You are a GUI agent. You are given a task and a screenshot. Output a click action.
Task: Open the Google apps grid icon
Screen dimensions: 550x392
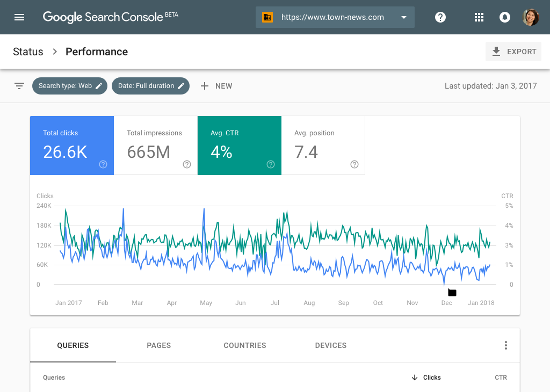479,17
